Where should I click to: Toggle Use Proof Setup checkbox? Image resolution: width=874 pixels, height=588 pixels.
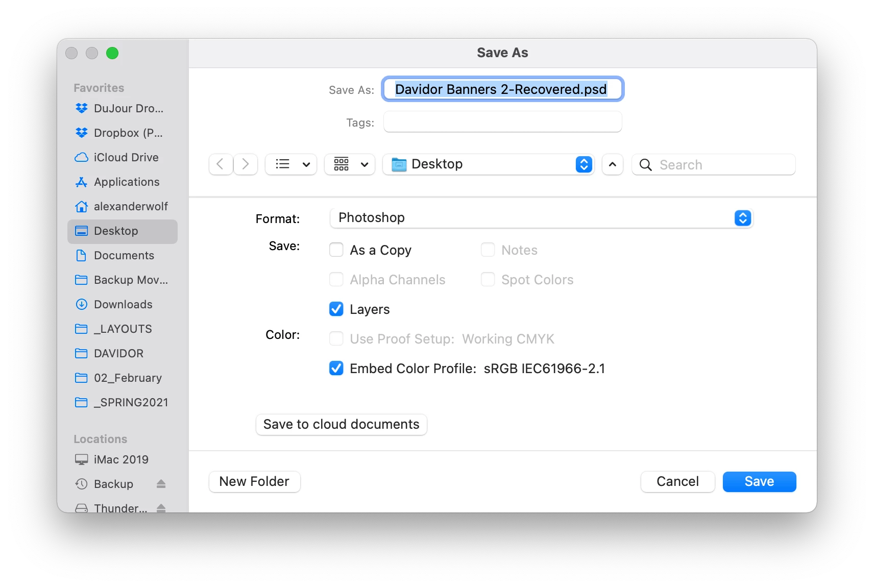[336, 338]
